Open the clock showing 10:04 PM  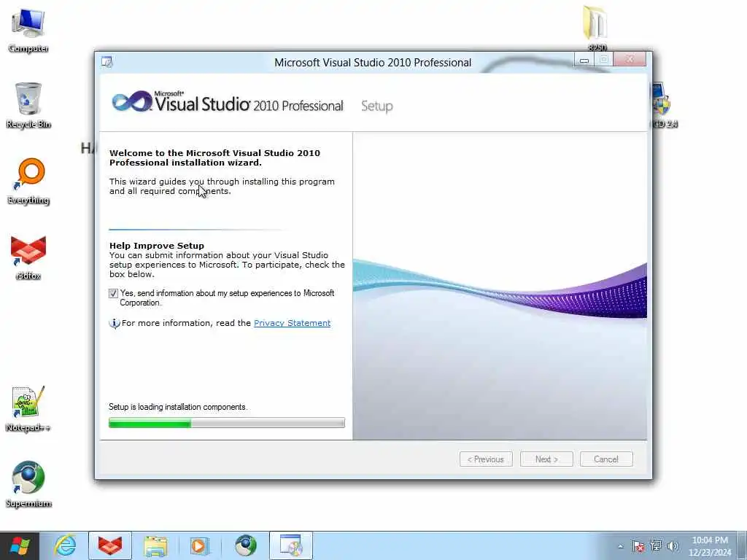pos(710,546)
